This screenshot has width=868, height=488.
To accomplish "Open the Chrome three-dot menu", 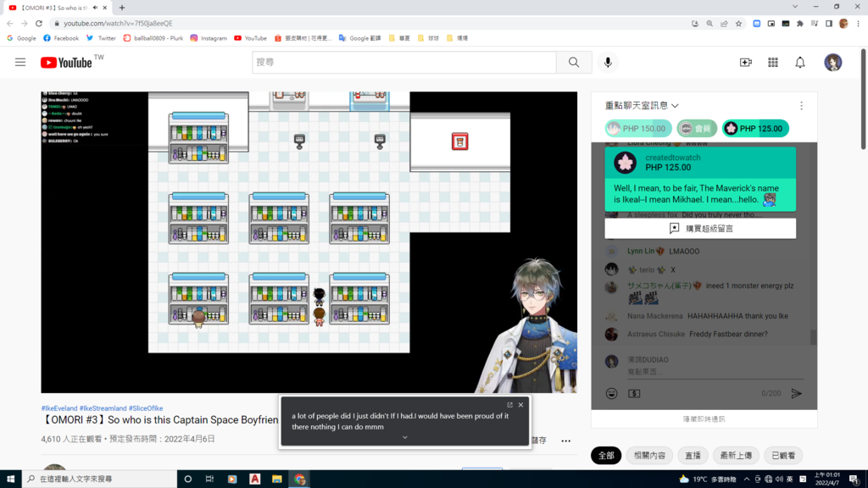I will pyautogui.click(x=858, y=23).
